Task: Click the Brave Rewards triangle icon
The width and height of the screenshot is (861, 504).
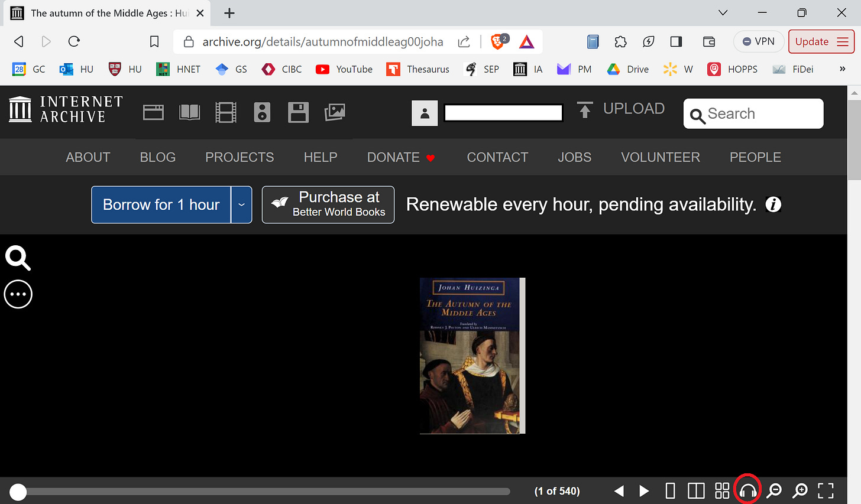Action: pyautogui.click(x=527, y=41)
